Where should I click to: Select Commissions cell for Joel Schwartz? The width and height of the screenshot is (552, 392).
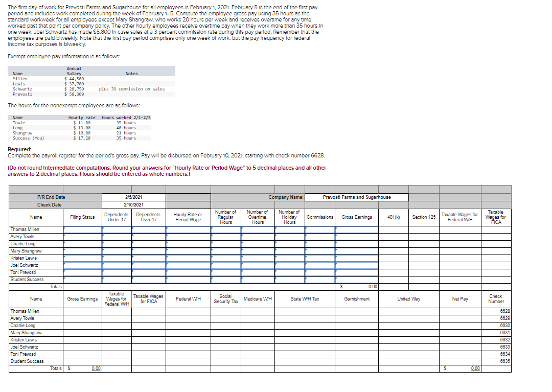click(320, 265)
